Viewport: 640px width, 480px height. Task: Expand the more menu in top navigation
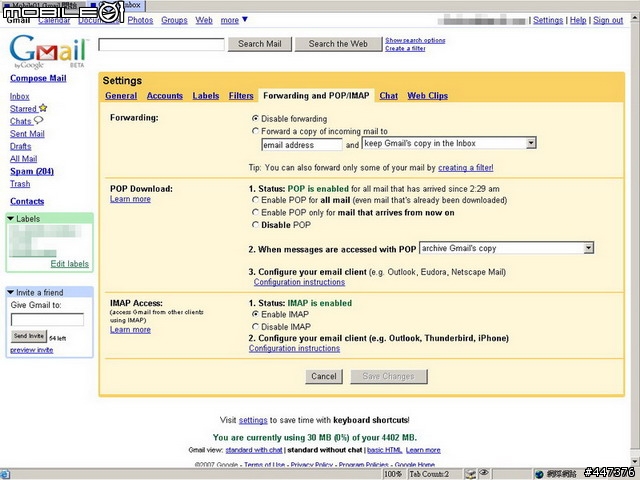pos(234,20)
